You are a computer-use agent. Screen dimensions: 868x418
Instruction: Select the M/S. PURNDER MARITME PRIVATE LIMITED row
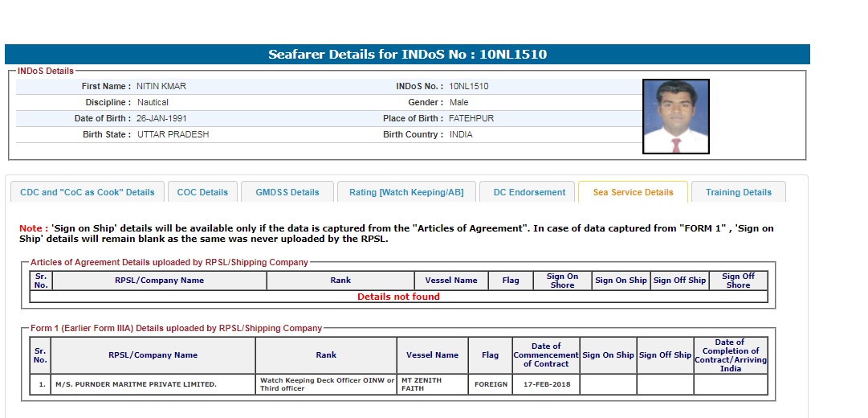coord(136,384)
